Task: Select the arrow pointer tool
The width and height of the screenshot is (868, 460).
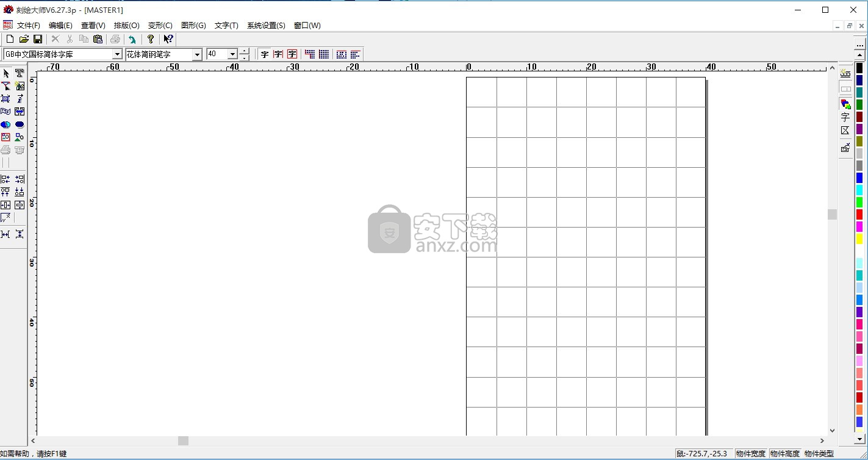Action: point(5,73)
